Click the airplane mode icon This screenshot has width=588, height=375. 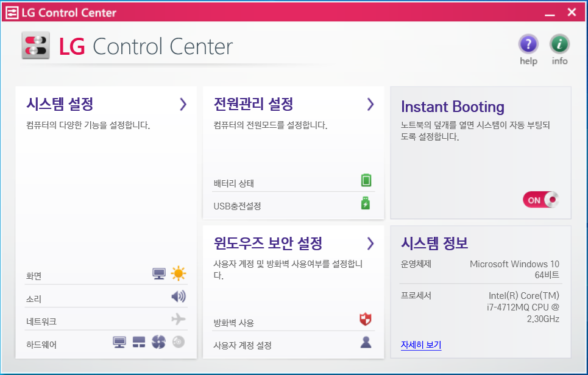179,319
